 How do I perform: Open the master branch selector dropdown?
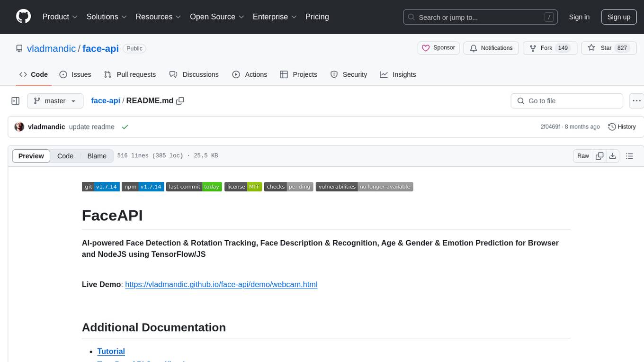55,101
